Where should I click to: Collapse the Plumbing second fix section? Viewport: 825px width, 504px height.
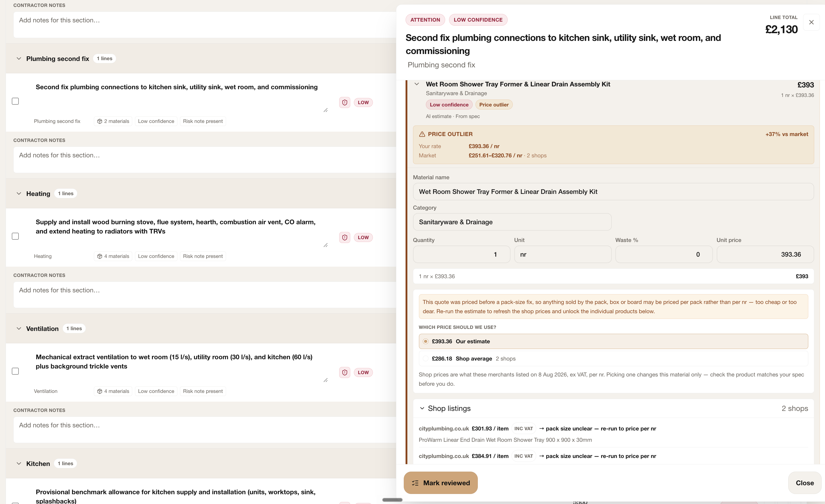pos(19,59)
